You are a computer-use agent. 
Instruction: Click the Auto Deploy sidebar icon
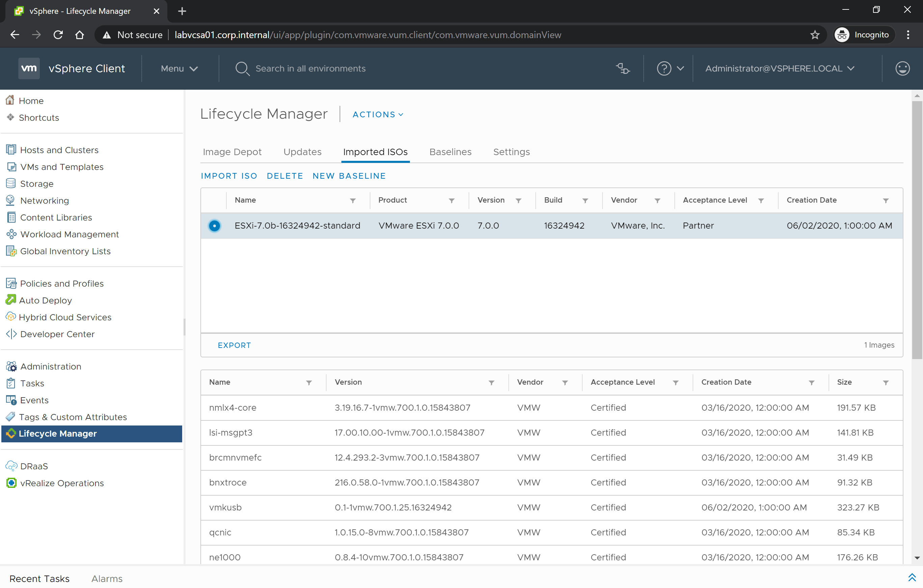click(x=11, y=300)
